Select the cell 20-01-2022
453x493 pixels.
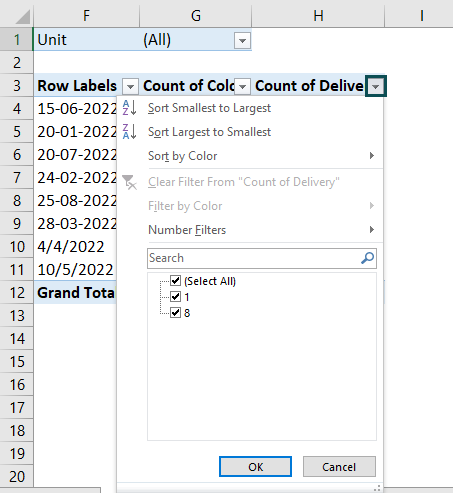(x=75, y=132)
